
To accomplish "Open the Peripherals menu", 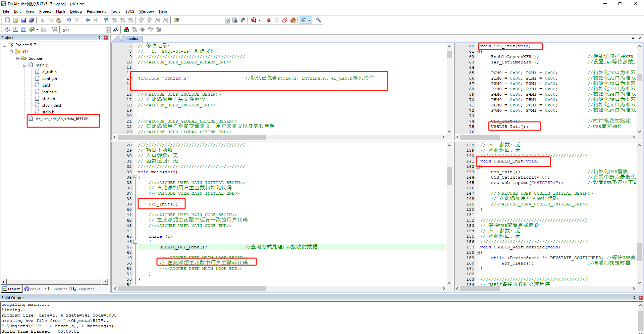I will click(x=96, y=11).
